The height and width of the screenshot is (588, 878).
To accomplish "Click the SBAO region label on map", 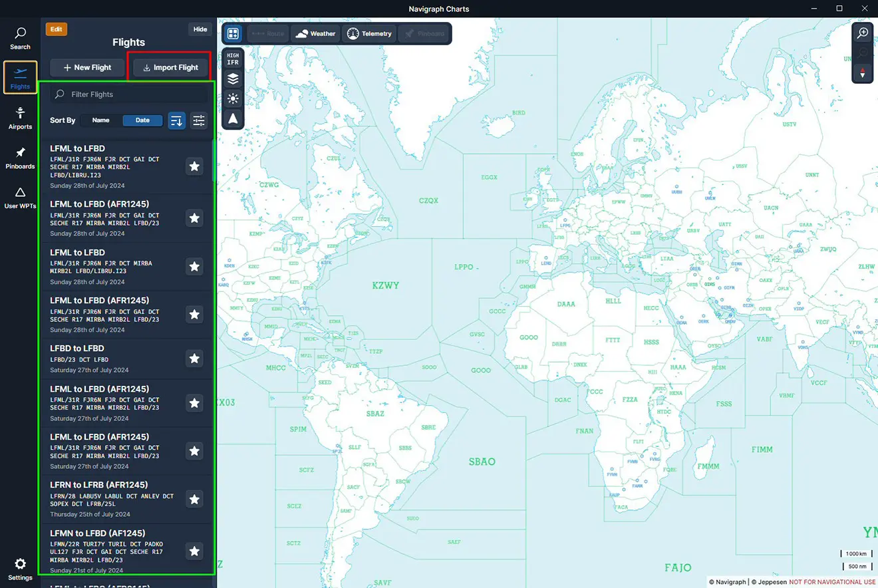I will click(482, 462).
